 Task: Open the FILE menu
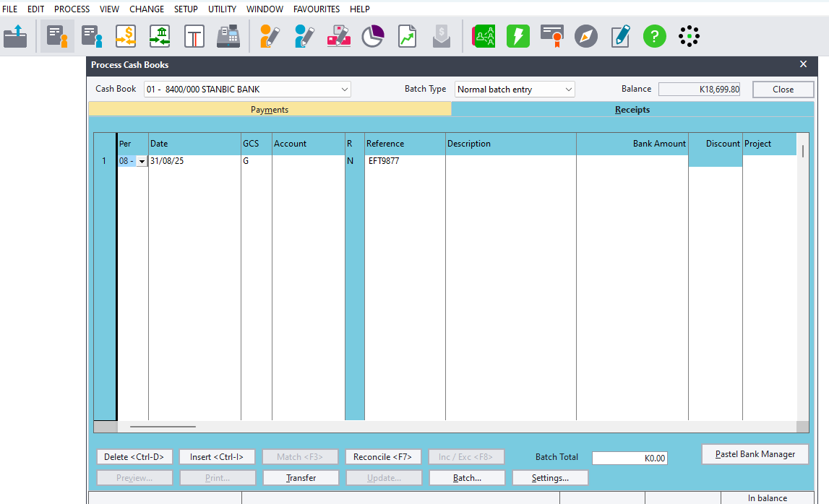click(10, 9)
